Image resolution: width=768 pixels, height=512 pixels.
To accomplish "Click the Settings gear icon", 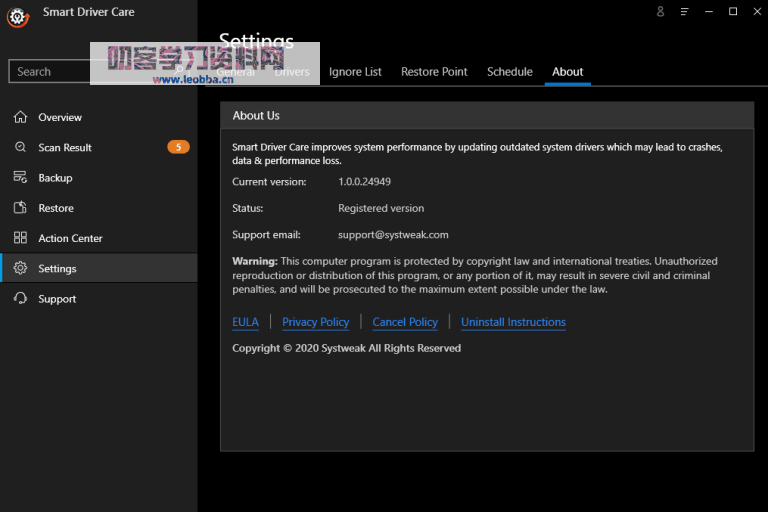I will (20, 268).
